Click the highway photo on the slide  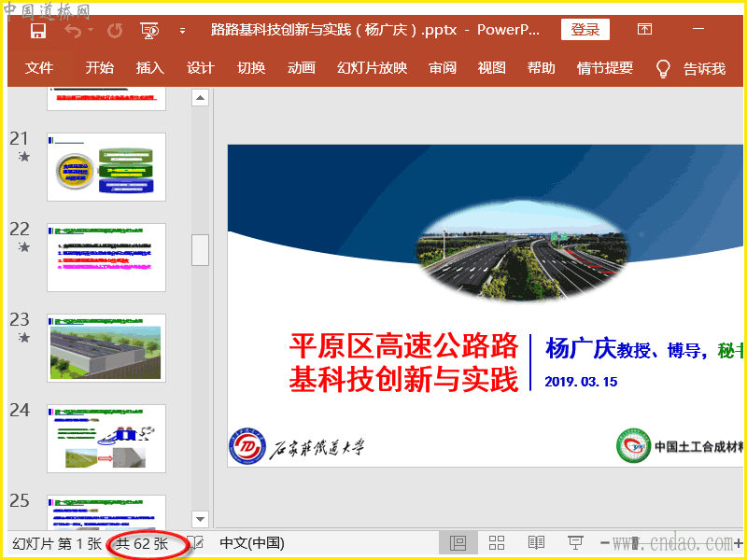523,251
